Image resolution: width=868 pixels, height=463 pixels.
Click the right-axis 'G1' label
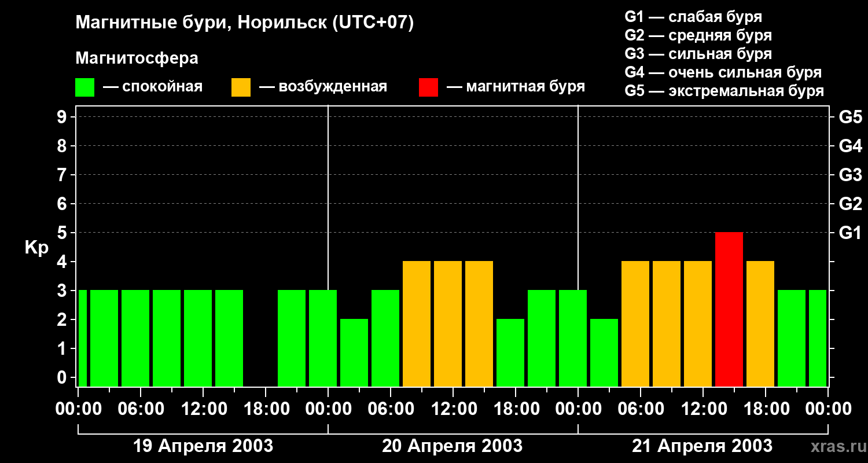point(850,233)
